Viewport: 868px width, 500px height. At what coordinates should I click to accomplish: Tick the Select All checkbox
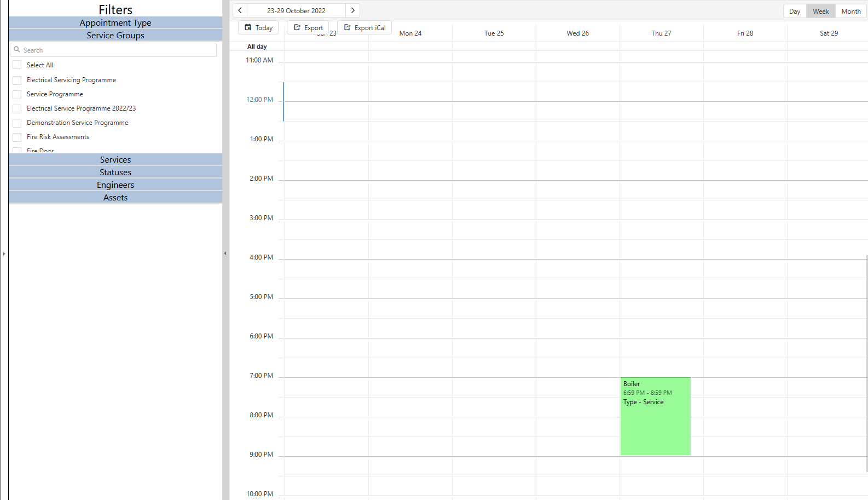coord(17,65)
